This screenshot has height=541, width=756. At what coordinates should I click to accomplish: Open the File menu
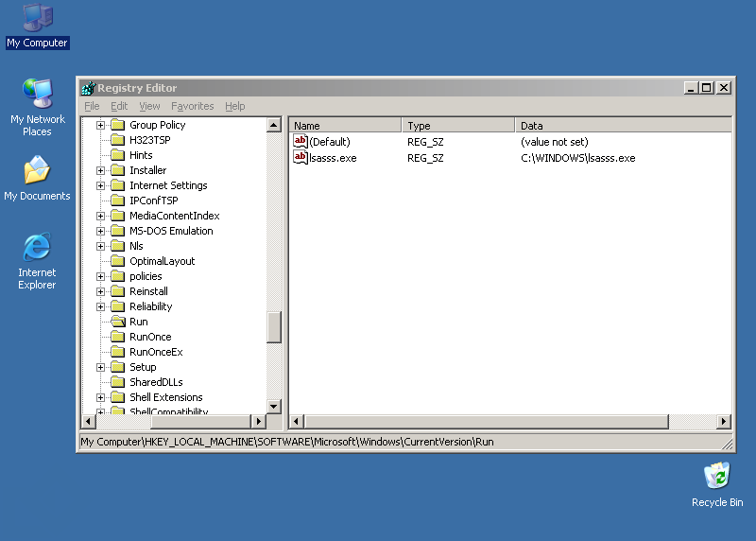[x=92, y=106]
